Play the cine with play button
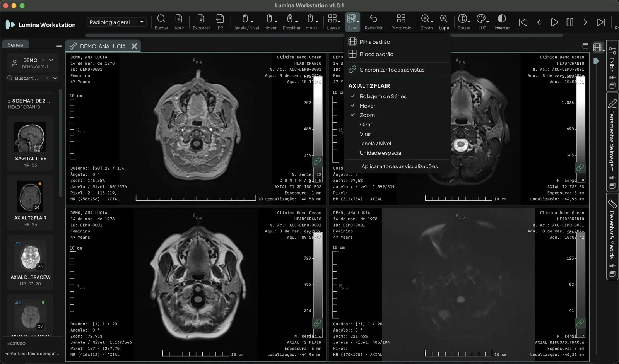Screen dimensions: 619x364 click(554, 22)
